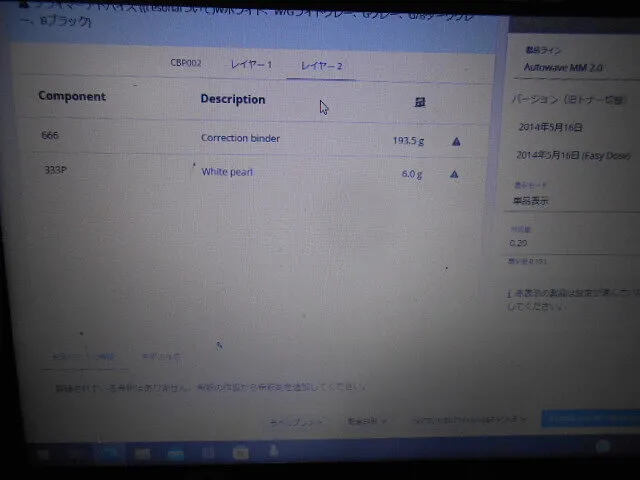Screen dimensions: 640x480
Task: Click the warning triangle beside 6.0 g
Action: point(454,174)
